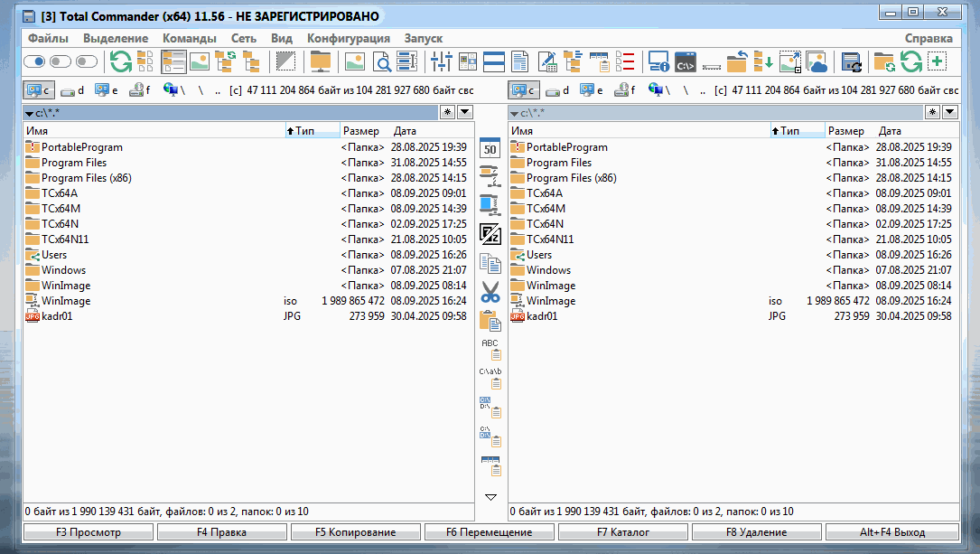Click the clipboard paste icon above ABC
The width and height of the screenshot is (980, 554).
pos(490,321)
